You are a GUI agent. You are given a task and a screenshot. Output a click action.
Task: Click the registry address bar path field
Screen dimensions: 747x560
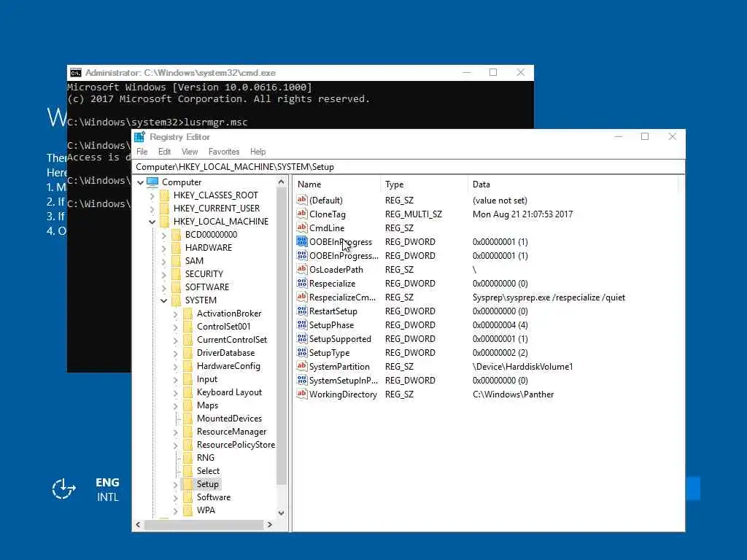[410, 167]
